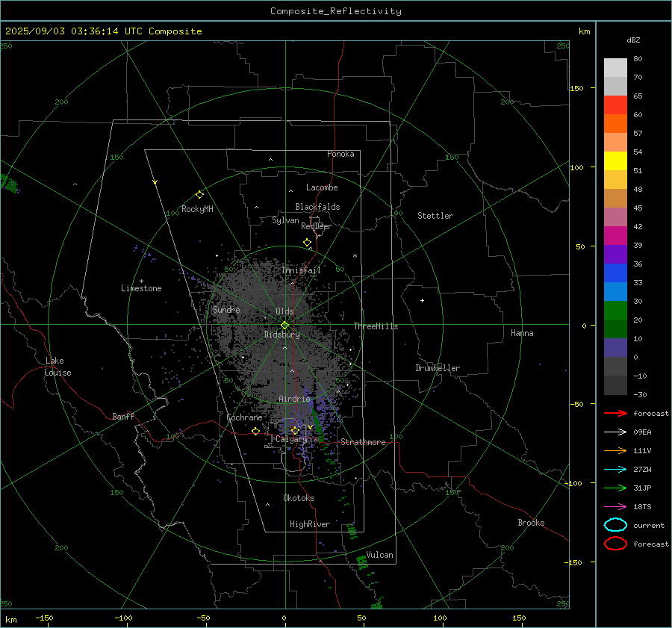Pick the purple 10 dBZ color swatch
This screenshot has width=672, height=628.
[x=615, y=348]
